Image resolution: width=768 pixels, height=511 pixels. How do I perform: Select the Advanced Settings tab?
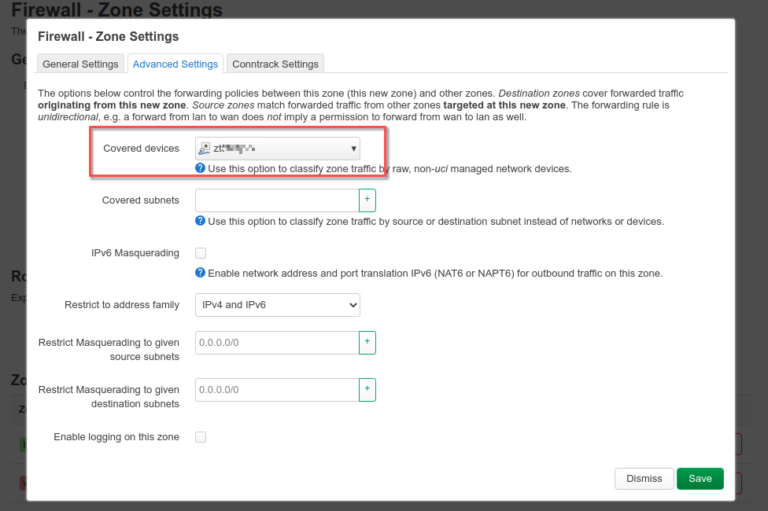175,64
